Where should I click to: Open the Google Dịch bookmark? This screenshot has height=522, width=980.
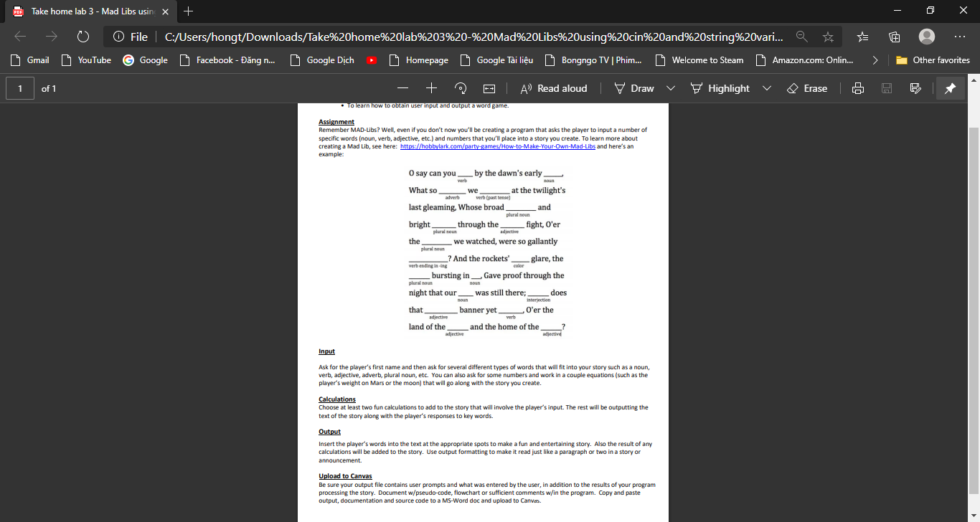tap(322, 60)
